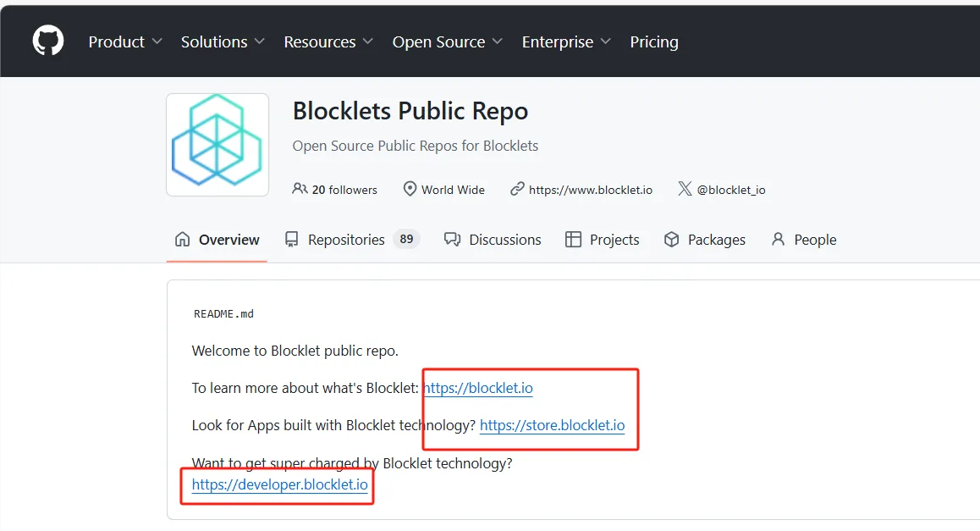
Task: Expand the Enterprise dropdown menu
Action: tap(566, 41)
